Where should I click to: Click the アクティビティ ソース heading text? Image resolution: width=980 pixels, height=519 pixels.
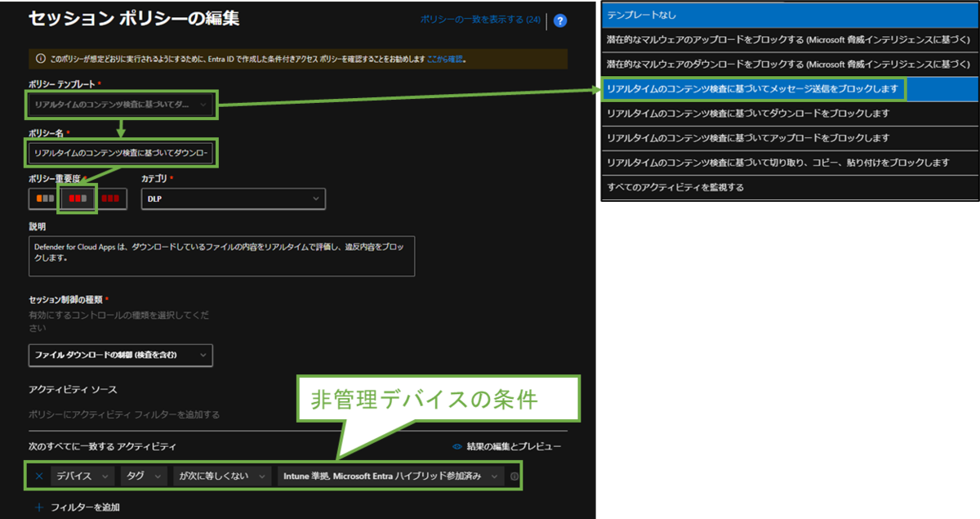(73, 390)
